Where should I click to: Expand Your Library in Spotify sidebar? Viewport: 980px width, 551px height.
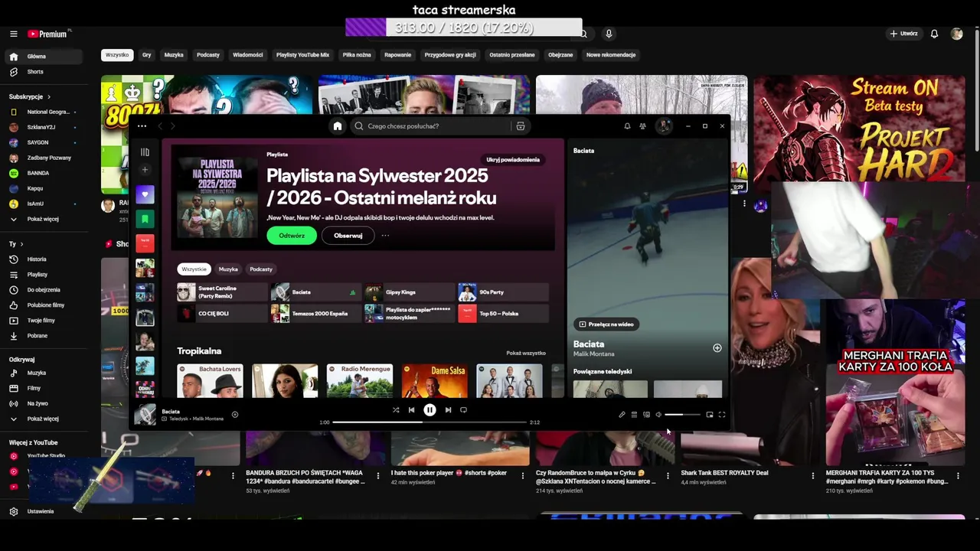click(145, 152)
